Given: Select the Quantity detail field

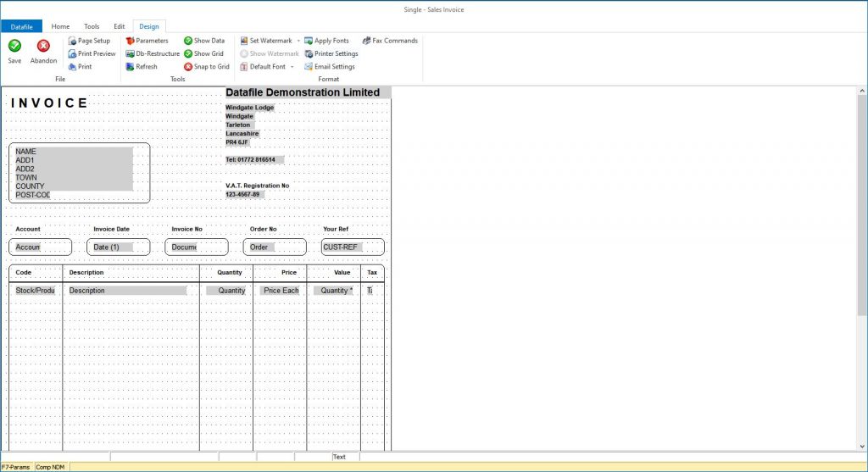Looking at the screenshot, I should click(x=226, y=291).
